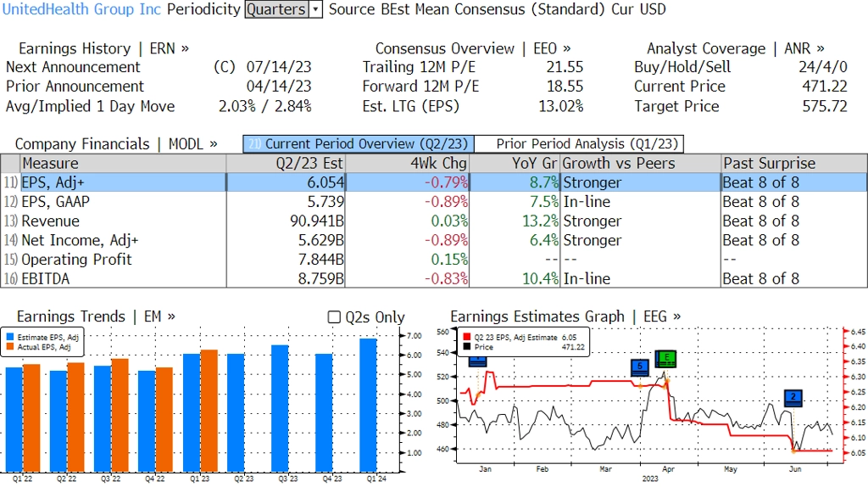Select the EBITDA measure row
This screenshot has width=868, height=487.
pos(434,278)
